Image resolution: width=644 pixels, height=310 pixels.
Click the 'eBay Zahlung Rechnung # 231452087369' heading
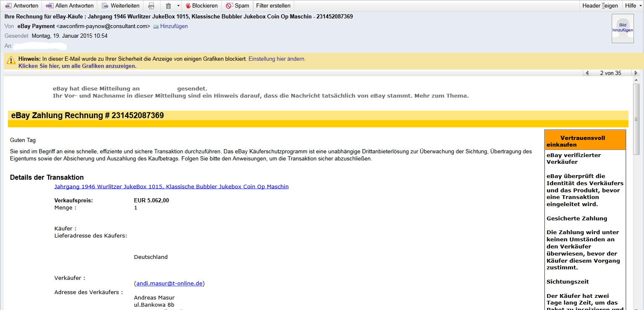pos(88,116)
